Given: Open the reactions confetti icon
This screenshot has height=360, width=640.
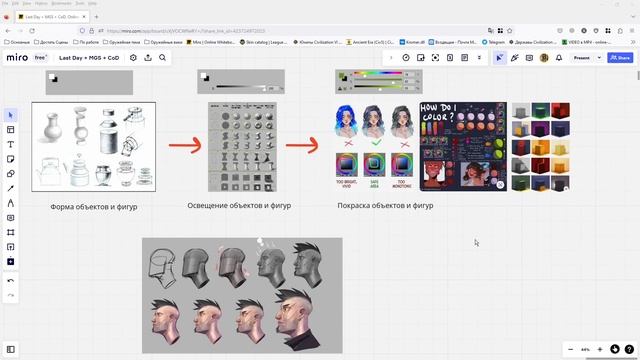Looking at the screenshot, I should [x=514, y=58].
